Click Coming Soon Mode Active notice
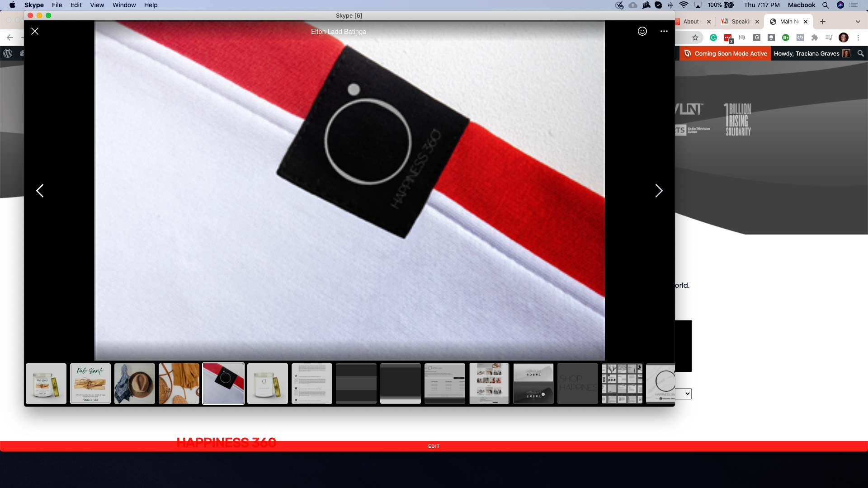The height and width of the screenshot is (488, 868). pos(725,53)
